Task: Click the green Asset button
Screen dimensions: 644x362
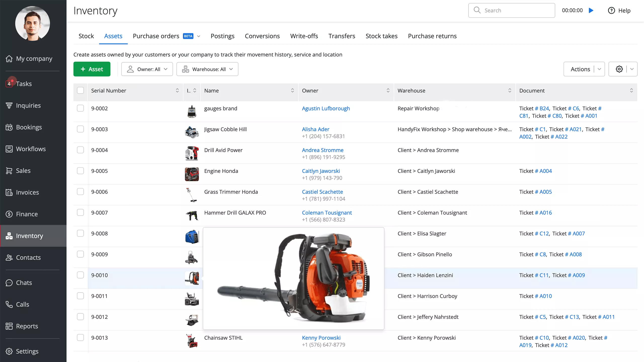Action: tap(92, 69)
